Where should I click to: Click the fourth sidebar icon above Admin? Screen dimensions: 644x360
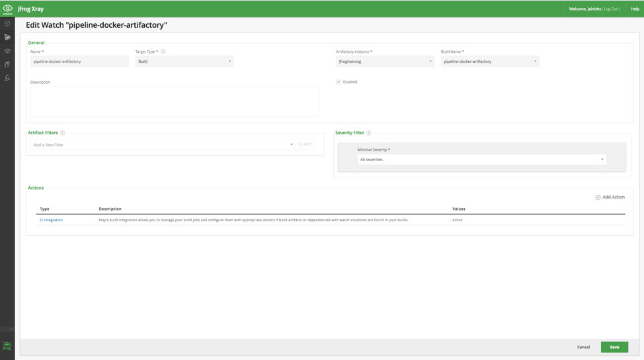pyautogui.click(x=7, y=64)
